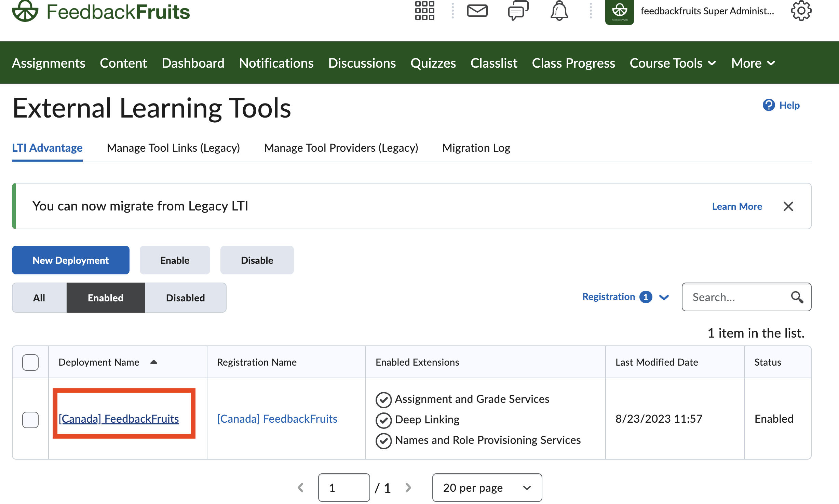Image resolution: width=839 pixels, height=504 pixels.
Task: Open Classlist in the navbar
Action: coord(494,63)
